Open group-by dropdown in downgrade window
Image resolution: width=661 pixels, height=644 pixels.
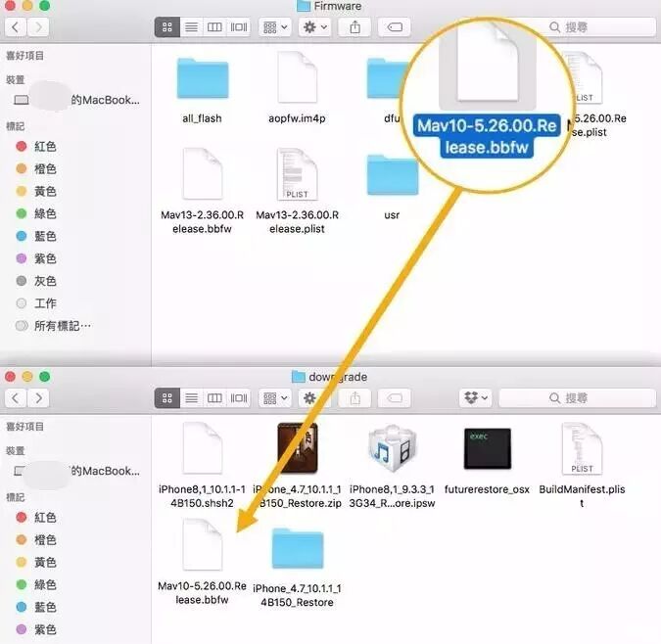[275, 398]
